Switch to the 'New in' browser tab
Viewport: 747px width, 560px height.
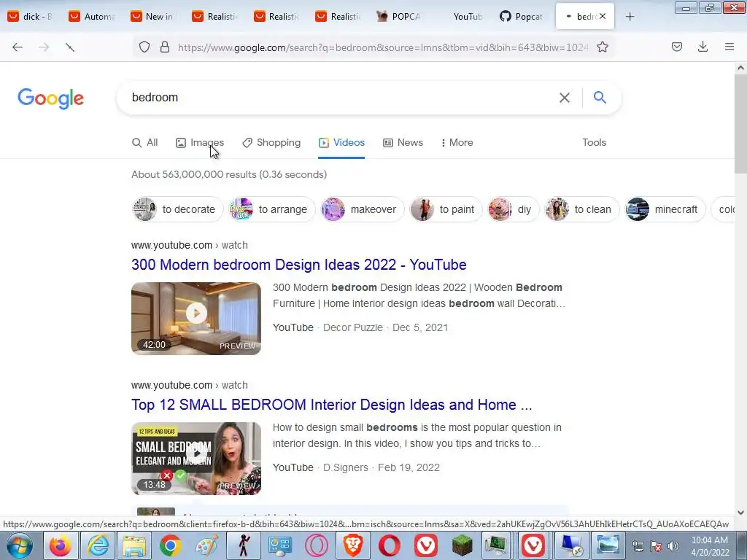pyautogui.click(x=154, y=17)
